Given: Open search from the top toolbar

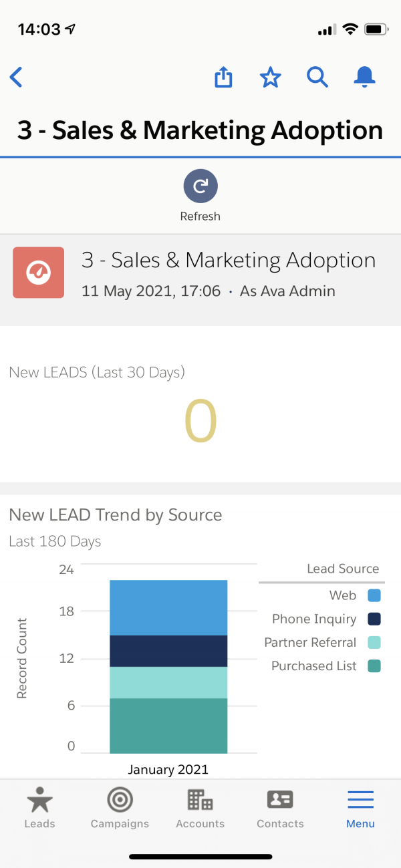Looking at the screenshot, I should (318, 78).
